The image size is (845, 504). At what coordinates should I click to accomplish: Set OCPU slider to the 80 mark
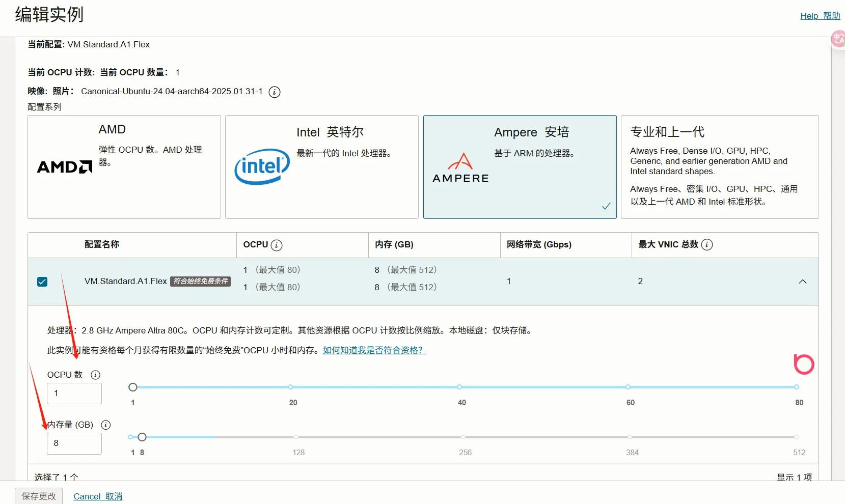click(797, 387)
